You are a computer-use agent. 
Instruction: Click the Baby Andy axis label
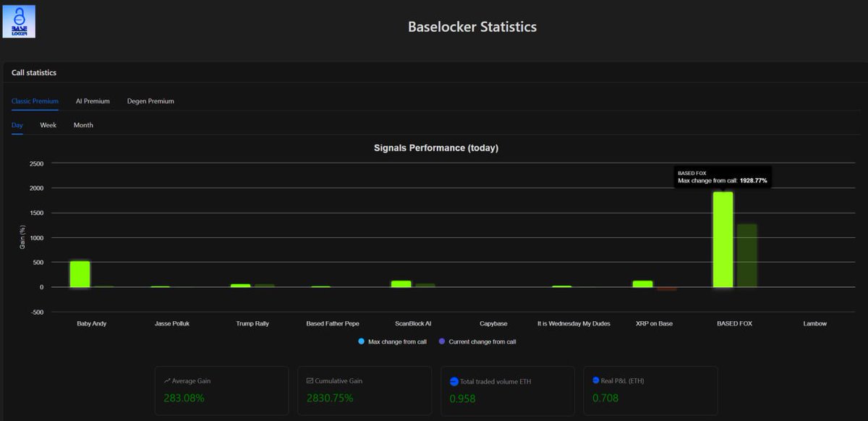(x=91, y=323)
